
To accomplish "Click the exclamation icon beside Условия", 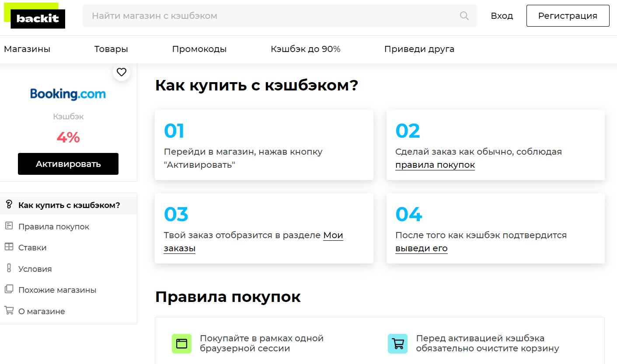I will (x=9, y=268).
